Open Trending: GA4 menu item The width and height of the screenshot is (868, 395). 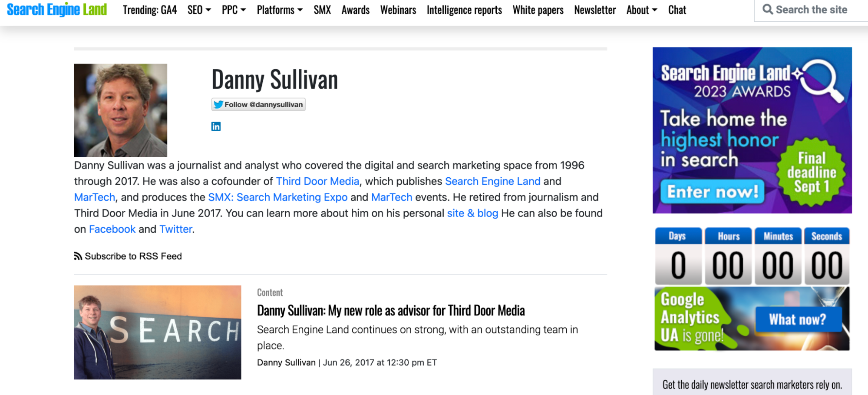click(150, 10)
